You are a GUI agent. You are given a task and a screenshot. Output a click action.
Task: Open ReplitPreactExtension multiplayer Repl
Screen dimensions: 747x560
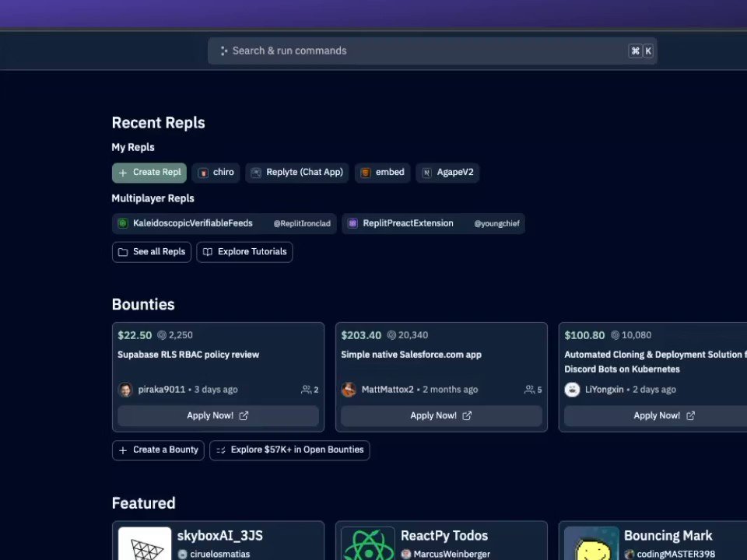(433, 224)
